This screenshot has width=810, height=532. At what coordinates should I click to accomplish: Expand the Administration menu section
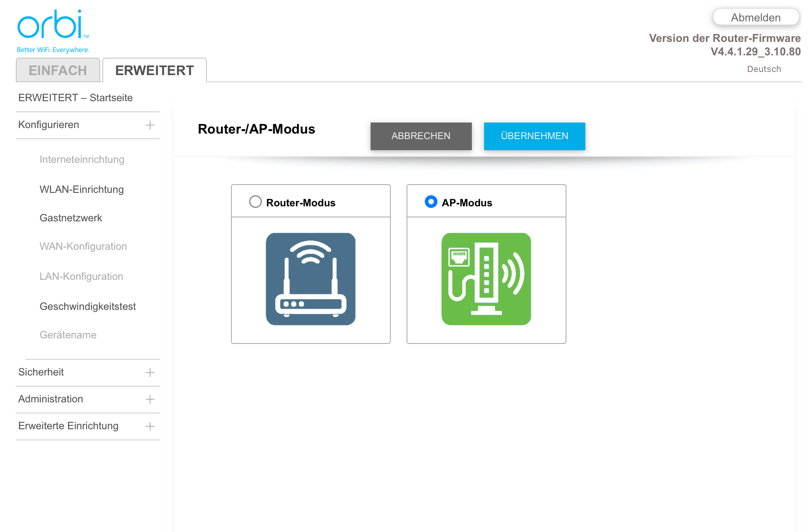coord(51,399)
